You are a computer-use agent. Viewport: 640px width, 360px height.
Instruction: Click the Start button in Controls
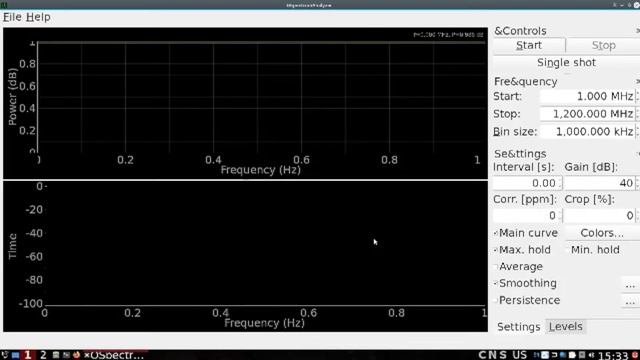pos(529,45)
